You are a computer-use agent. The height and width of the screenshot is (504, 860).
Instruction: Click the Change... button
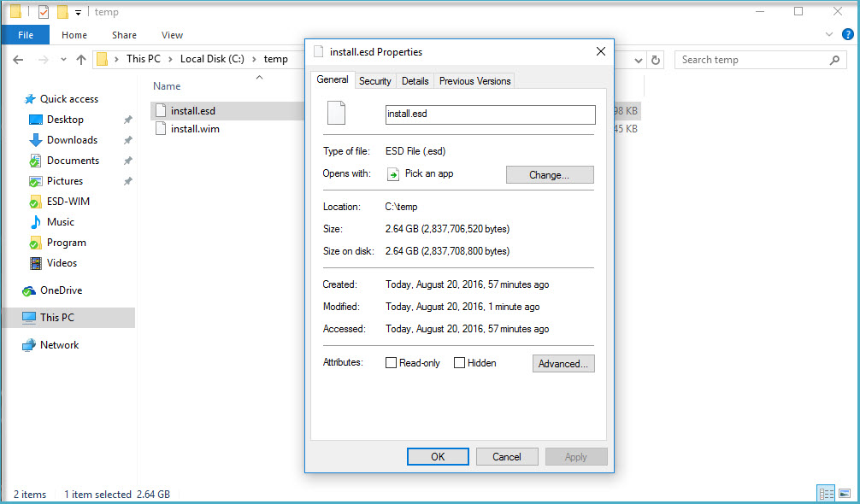(x=550, y=175)
